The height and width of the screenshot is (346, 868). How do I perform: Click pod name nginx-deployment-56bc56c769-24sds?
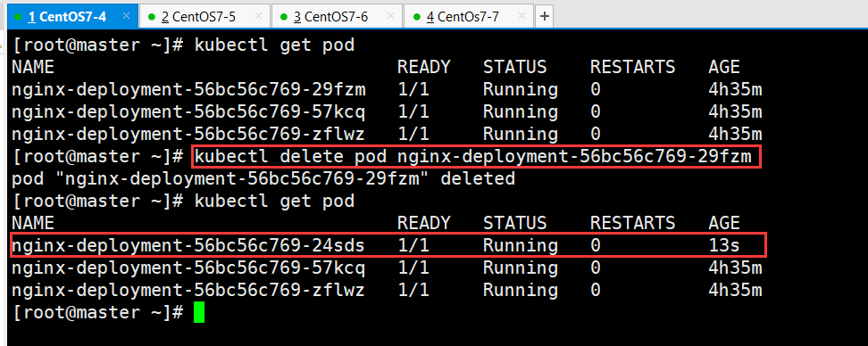[188, 245]
